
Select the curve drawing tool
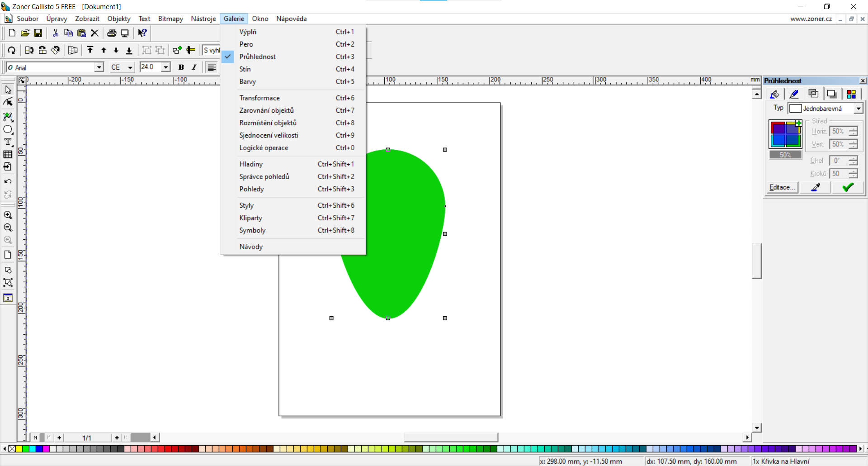click(x=8, y=117)
